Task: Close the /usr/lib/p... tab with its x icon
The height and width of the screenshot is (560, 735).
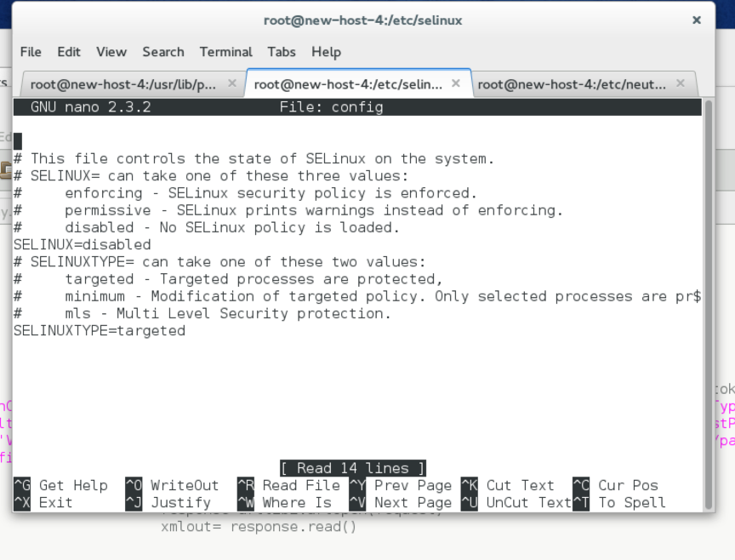Action: point(232,84)
